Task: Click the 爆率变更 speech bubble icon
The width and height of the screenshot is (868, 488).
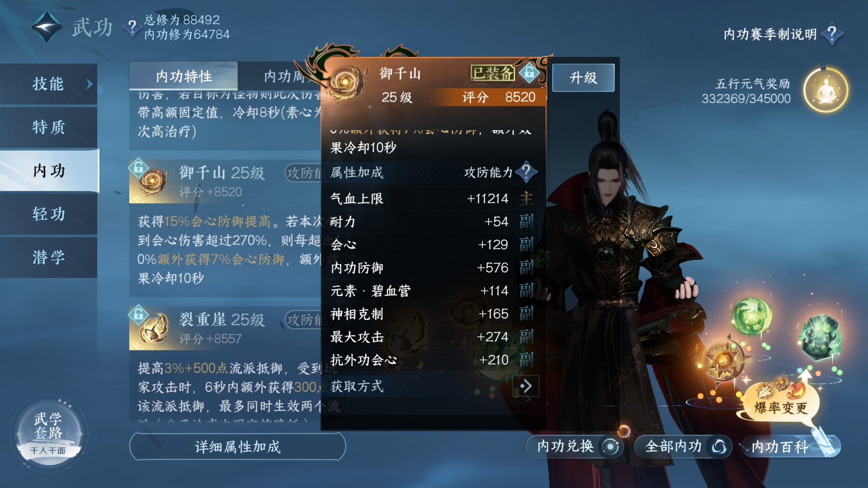Action: tap(781, 400)
